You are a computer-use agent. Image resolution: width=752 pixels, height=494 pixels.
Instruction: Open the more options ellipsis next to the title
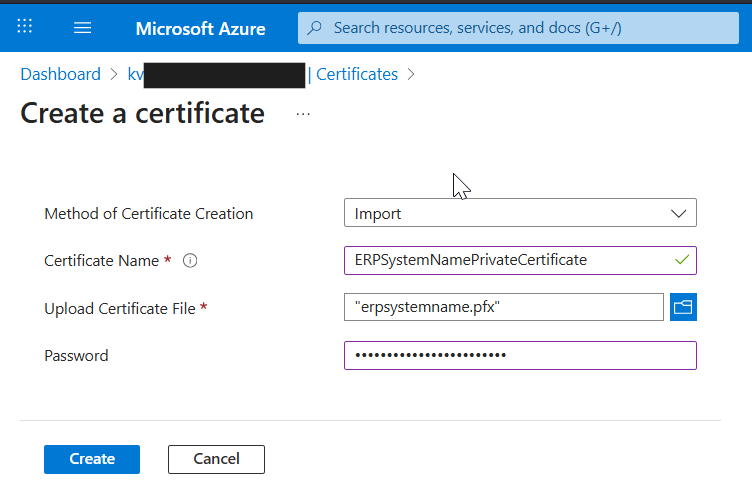(303, 114)
